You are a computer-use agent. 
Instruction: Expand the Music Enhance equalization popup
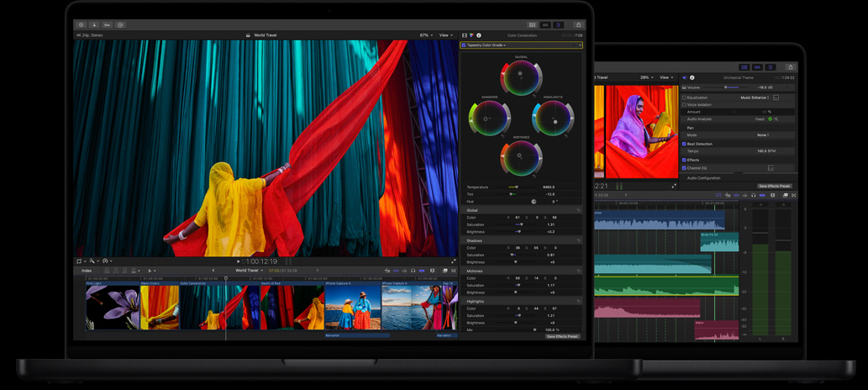(755, 97)
